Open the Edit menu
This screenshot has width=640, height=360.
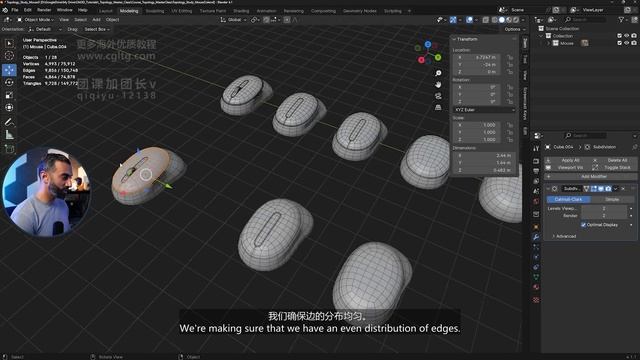point(28,10)
